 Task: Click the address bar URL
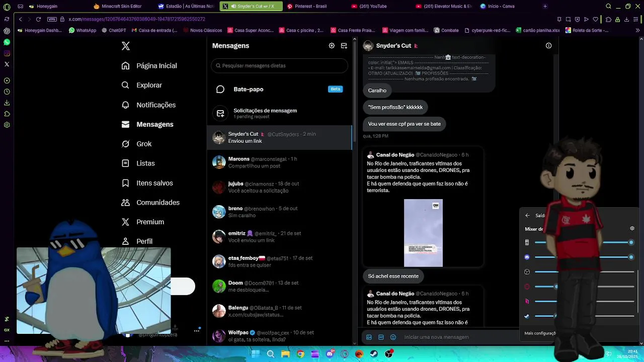[137, 19]
